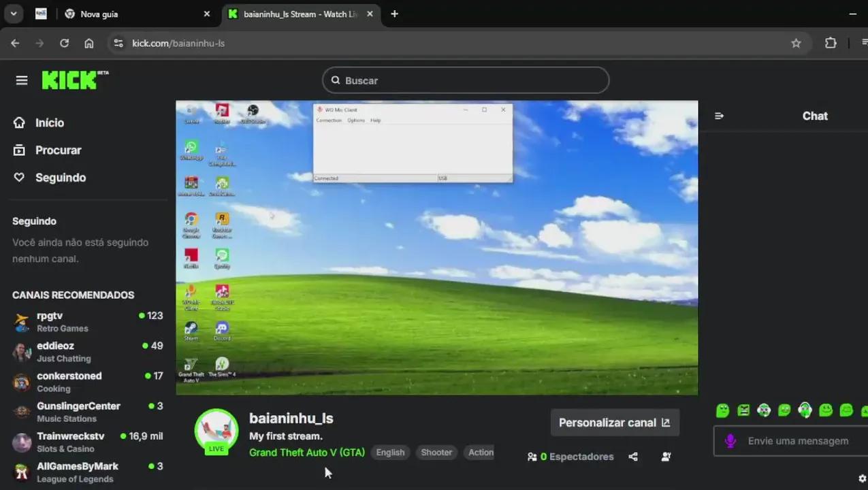
Task: Close the Nova guia tab
Action: (x=207, y=14)
